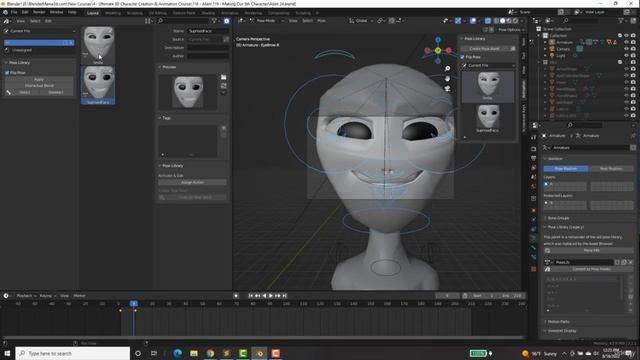
Task: Open the Edit menu in the top bar
Action: (x=25, y=12)
